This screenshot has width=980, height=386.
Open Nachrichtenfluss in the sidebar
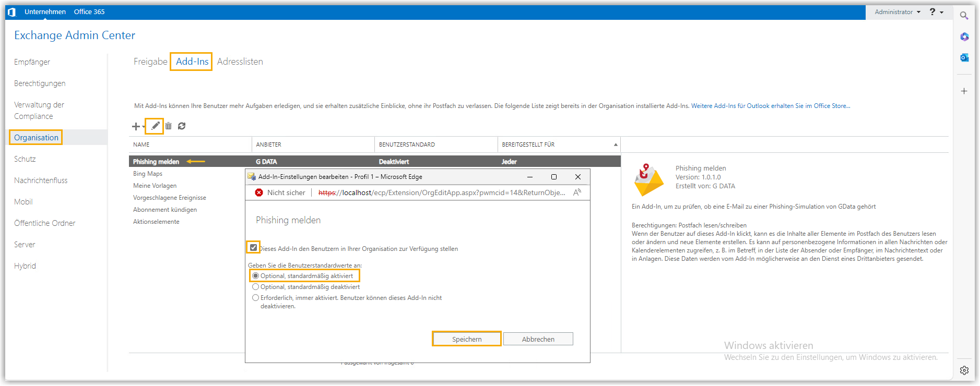pos(41,180)
